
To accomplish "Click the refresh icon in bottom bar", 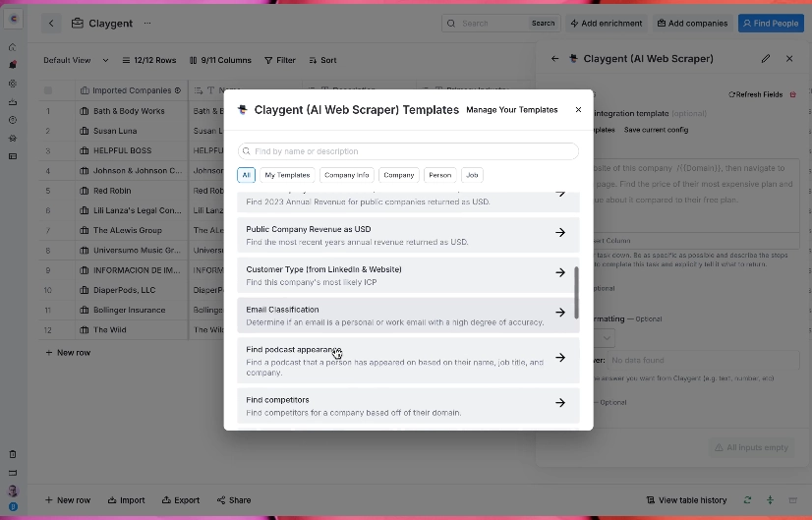I will (747, 499).
